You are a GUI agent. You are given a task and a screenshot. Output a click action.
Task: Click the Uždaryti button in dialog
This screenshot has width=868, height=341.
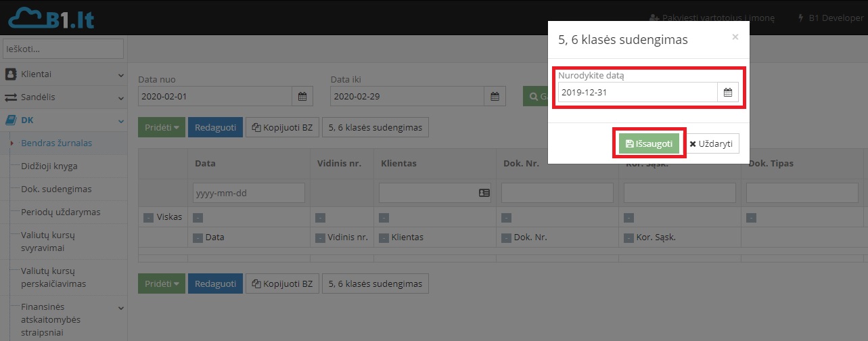pyautogui.click(x=710, y=143)
